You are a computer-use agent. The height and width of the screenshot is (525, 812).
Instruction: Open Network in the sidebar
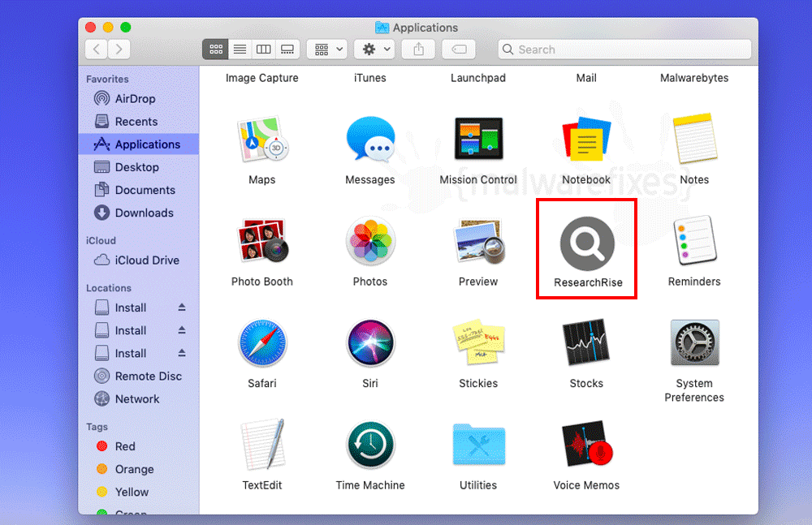tap(138, 398)
